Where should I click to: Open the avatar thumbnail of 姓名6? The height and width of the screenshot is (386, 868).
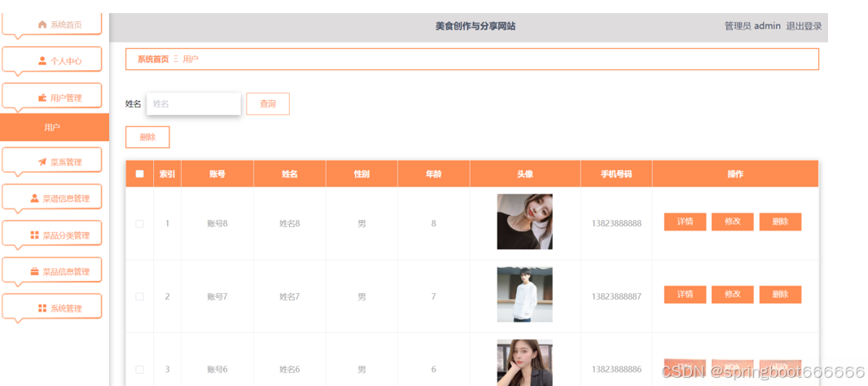pos(524,362)
